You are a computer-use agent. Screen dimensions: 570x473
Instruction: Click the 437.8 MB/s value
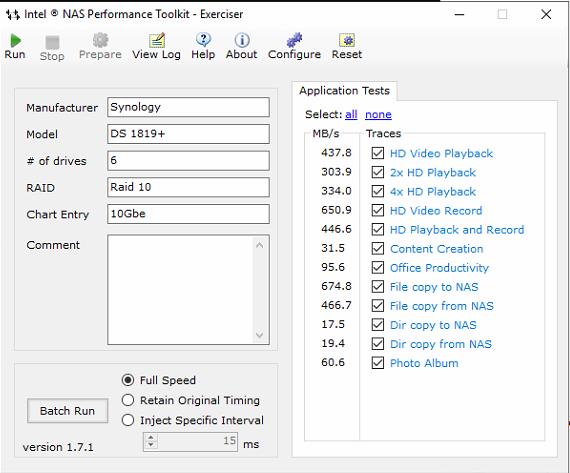coord(336,152)
